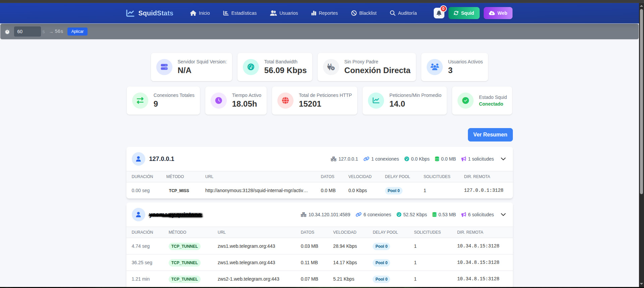Open the Auditoría page
Viewport: 644px width, 288px height.
[404, 13]
